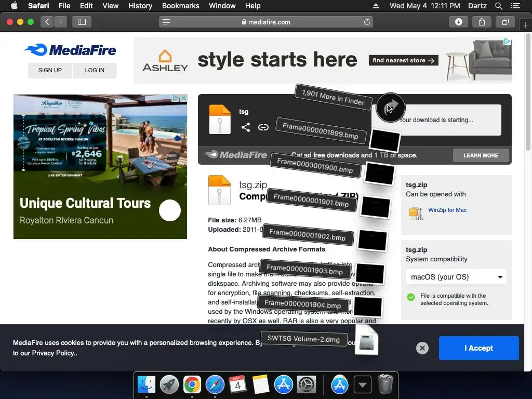
Task: Open Google Chrome from Dock
Action: tap(192, 384)
